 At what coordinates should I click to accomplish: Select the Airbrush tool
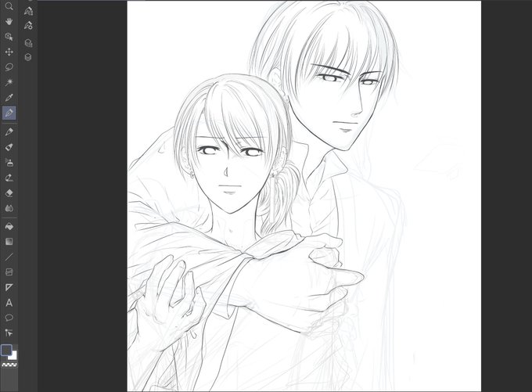[9, 162]
